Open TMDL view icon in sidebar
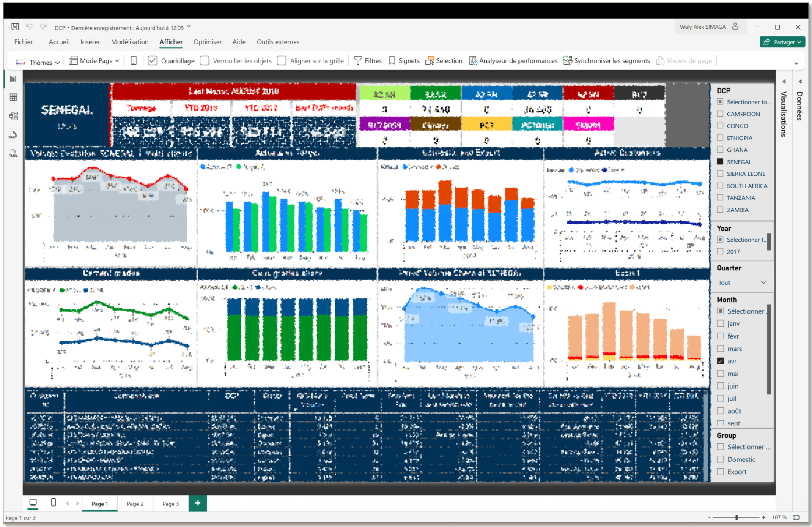Viewport: 812px width, 527px height. 14,153
